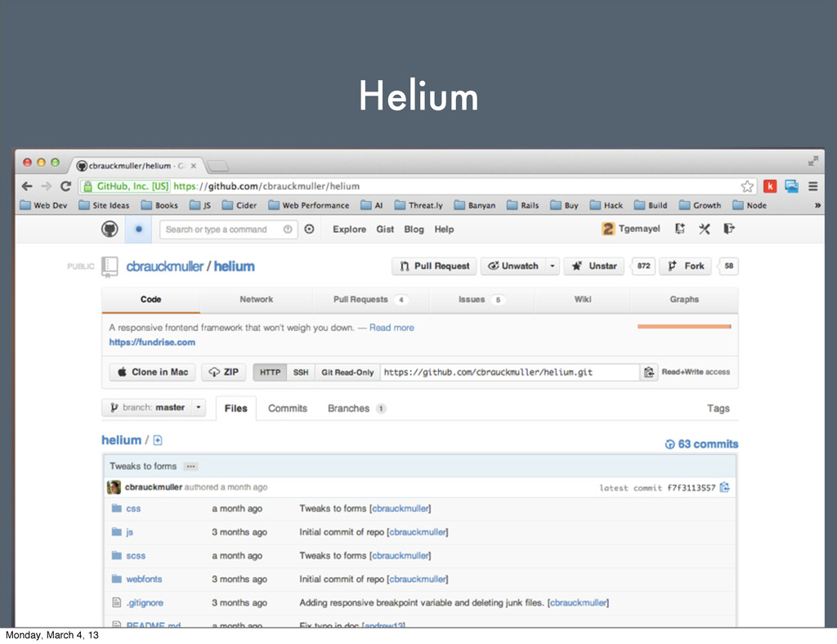Click the GitHub Octocat logo
This screenshot has height=644, width=837.
coord(110,230)
